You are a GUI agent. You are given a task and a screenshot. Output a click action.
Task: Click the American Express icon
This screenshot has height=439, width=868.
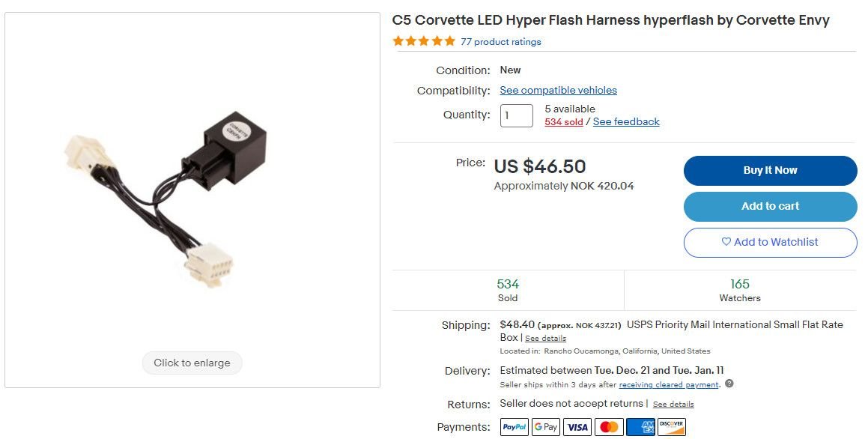[640, 427]
